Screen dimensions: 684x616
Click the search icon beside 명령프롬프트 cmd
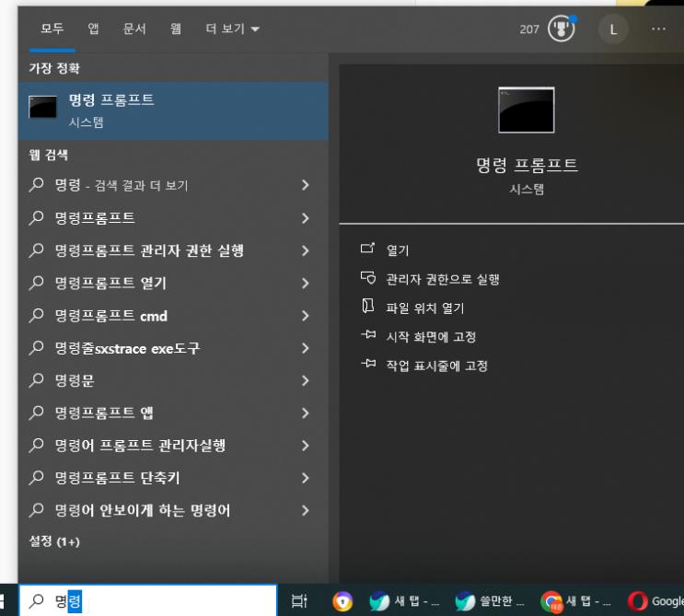pos(36,315)
